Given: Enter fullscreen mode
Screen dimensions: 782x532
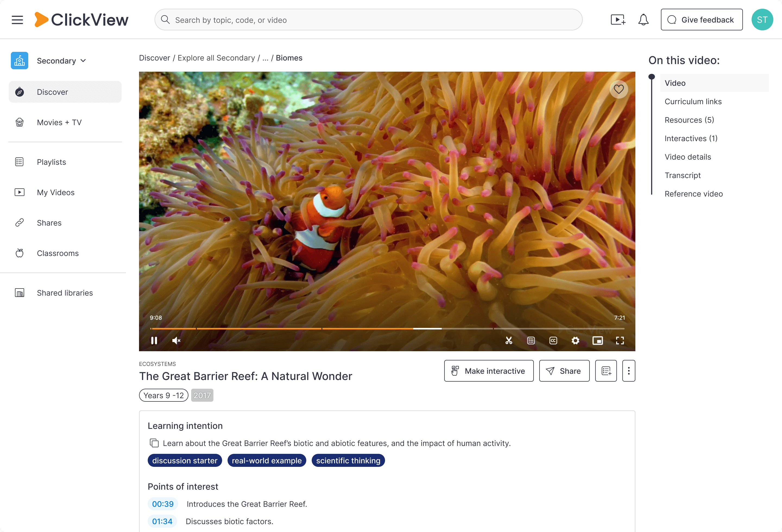Looking at the screenshot, I should click(x=620, y=341).
